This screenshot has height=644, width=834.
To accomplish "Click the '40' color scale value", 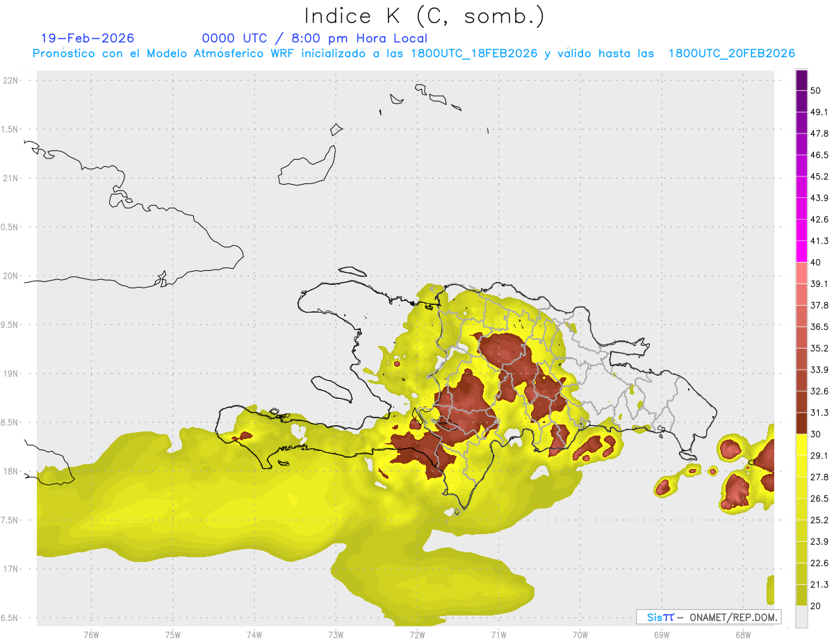I will pos(816,263).
